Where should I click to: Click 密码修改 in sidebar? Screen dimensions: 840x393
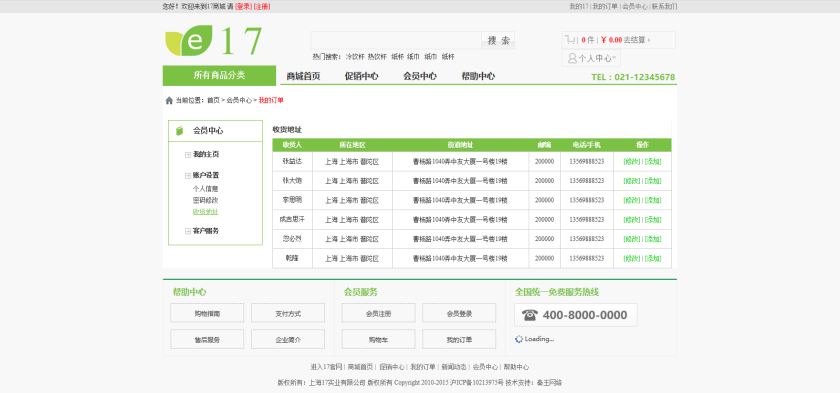(x=205, y=200)
